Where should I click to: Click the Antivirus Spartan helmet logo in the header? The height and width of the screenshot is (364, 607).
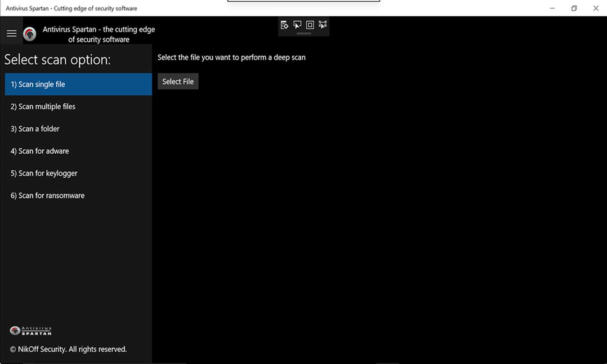click(30, 34)
